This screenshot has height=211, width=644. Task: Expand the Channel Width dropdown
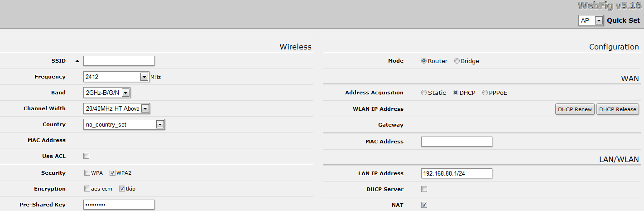pos(145,109)
